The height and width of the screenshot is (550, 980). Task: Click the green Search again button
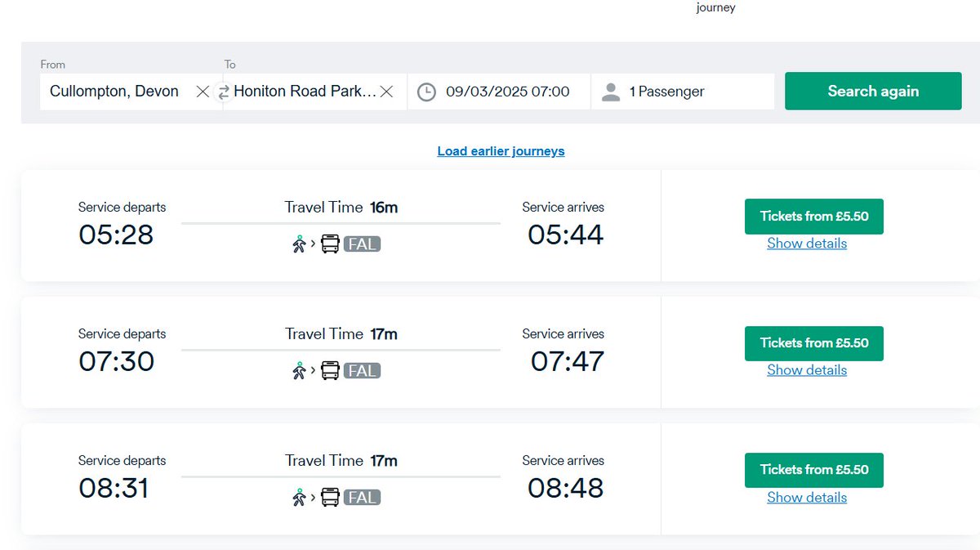click(873, 91)
